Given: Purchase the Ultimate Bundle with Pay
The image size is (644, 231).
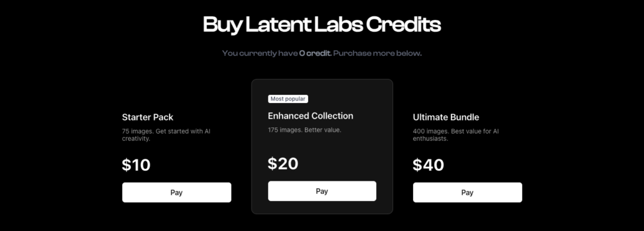Looking at the screenshot, I should point(467,193).
